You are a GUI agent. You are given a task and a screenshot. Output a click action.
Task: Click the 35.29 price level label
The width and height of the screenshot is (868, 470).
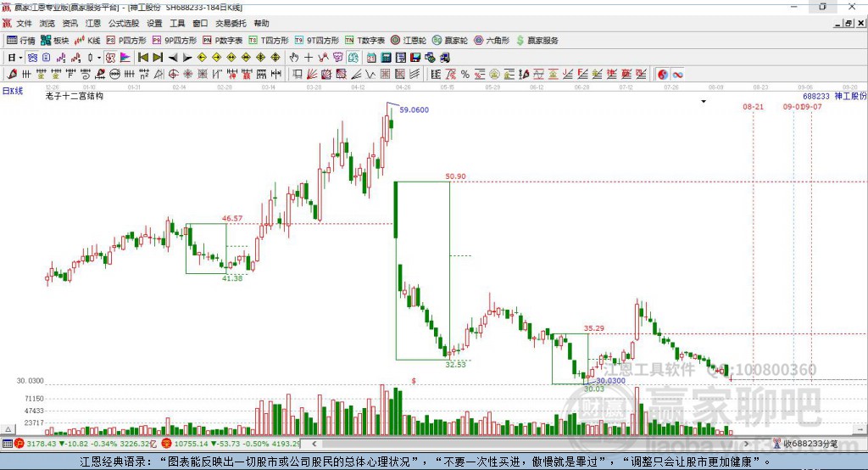click(594, 328)
